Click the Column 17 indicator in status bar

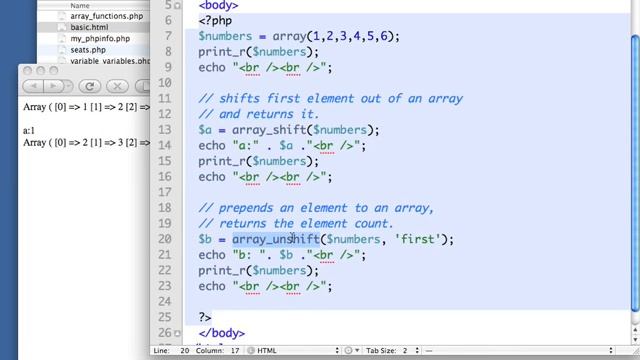point(218,351)
